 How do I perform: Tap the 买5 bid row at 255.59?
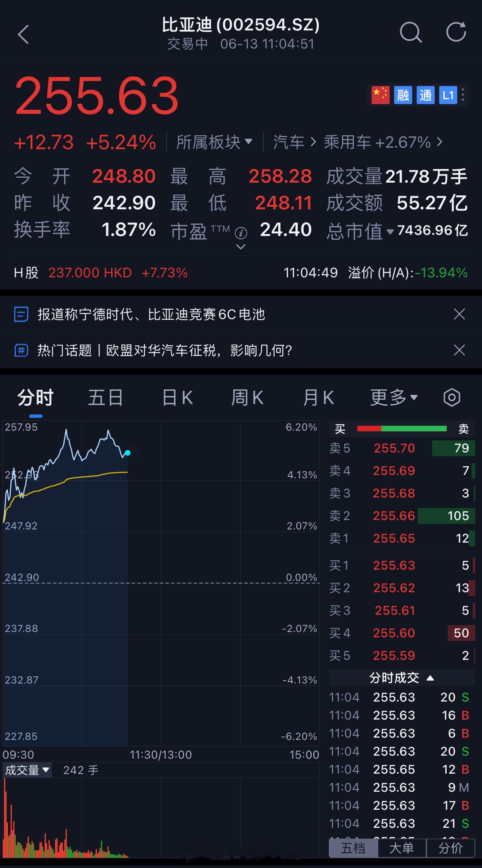click(x=402, y=656)
